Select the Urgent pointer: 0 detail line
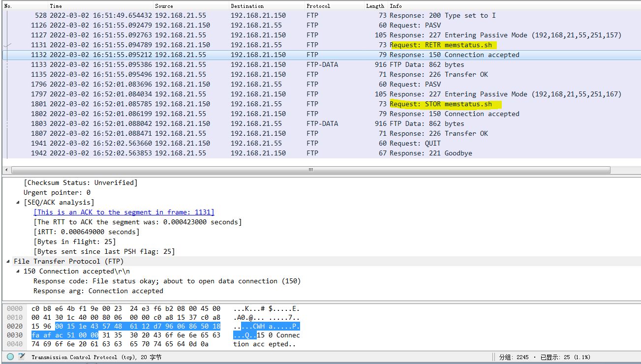 tap(57, 192)
